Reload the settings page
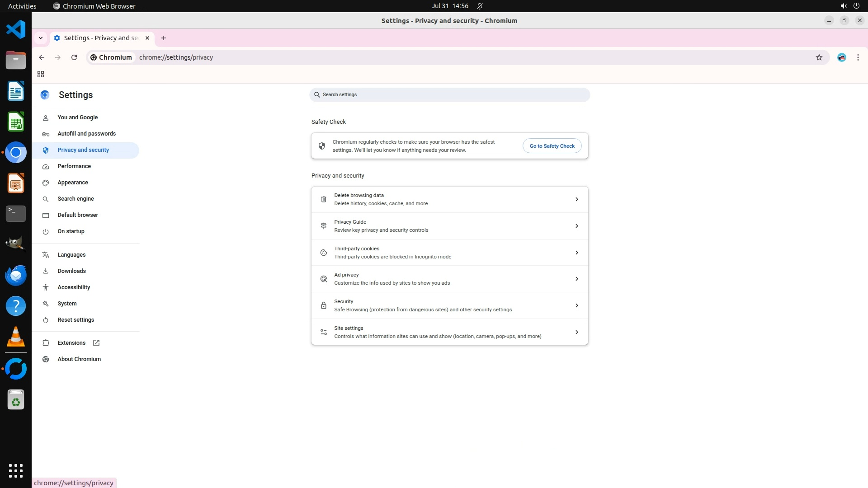This screenshot has height=488, width=868. click(74, 57)
